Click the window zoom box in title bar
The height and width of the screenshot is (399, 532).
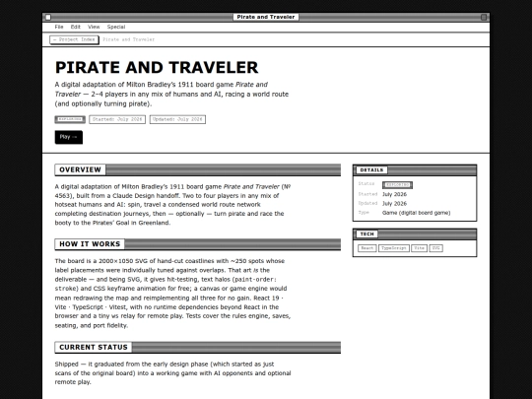point(484,17)
